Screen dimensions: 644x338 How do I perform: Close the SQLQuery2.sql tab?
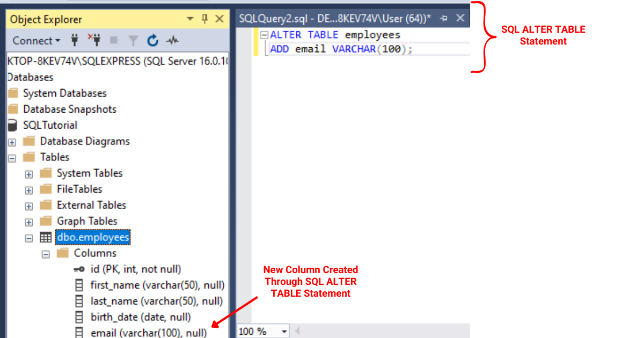pyautogui.click(x=460, y=18)
